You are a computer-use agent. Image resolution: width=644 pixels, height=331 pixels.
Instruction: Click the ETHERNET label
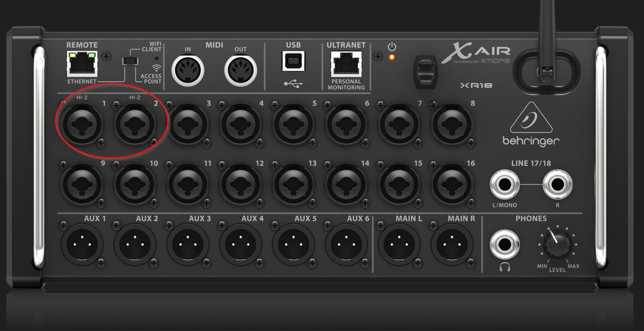[x=81, y=81]
